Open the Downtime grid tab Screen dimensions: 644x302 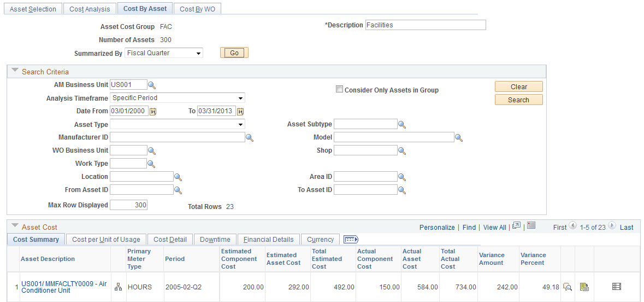[215, 240]
